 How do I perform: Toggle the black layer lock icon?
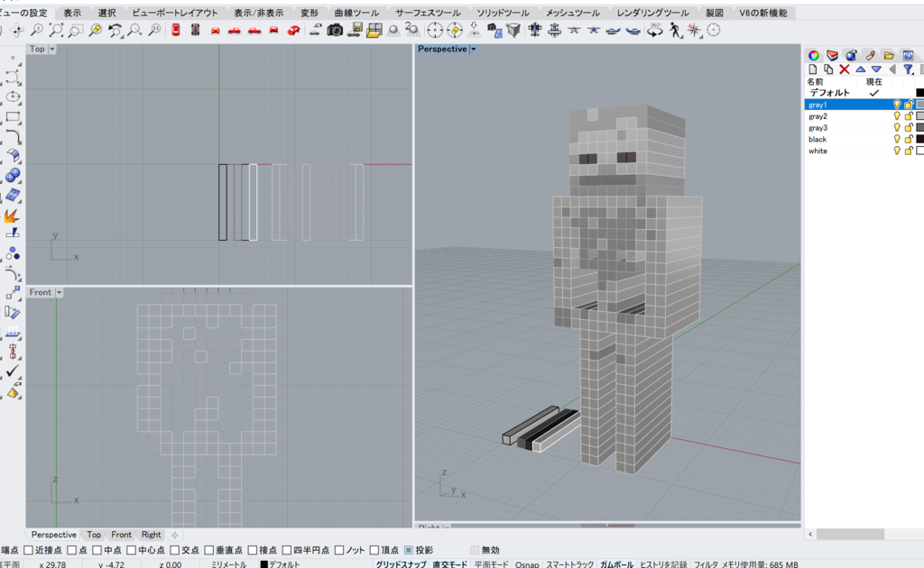(909, 140)
